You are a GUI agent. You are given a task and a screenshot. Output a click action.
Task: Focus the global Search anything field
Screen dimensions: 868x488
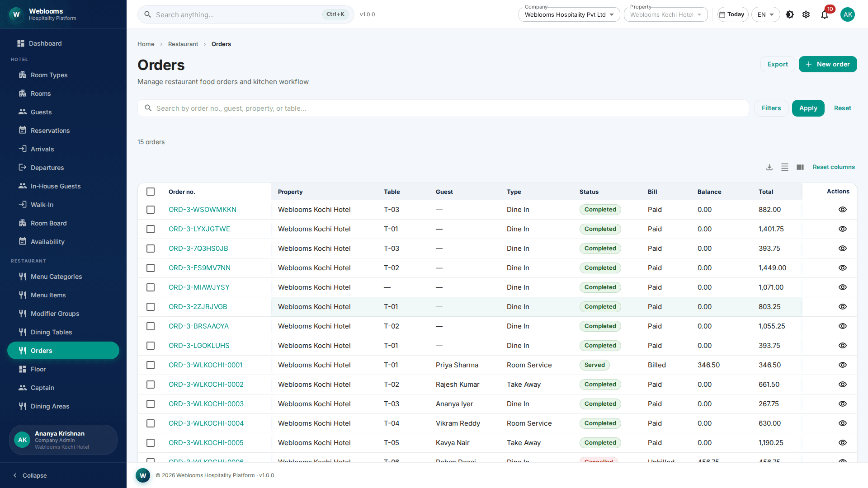pos(245,14)
